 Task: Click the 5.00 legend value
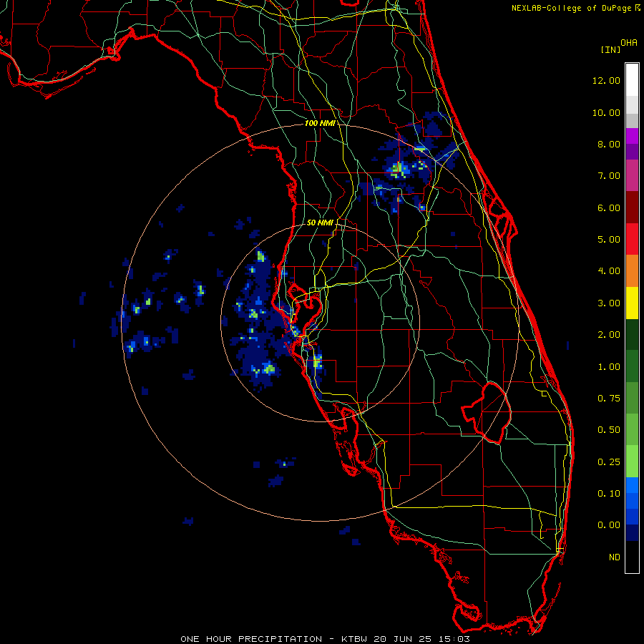click(609, 240)
